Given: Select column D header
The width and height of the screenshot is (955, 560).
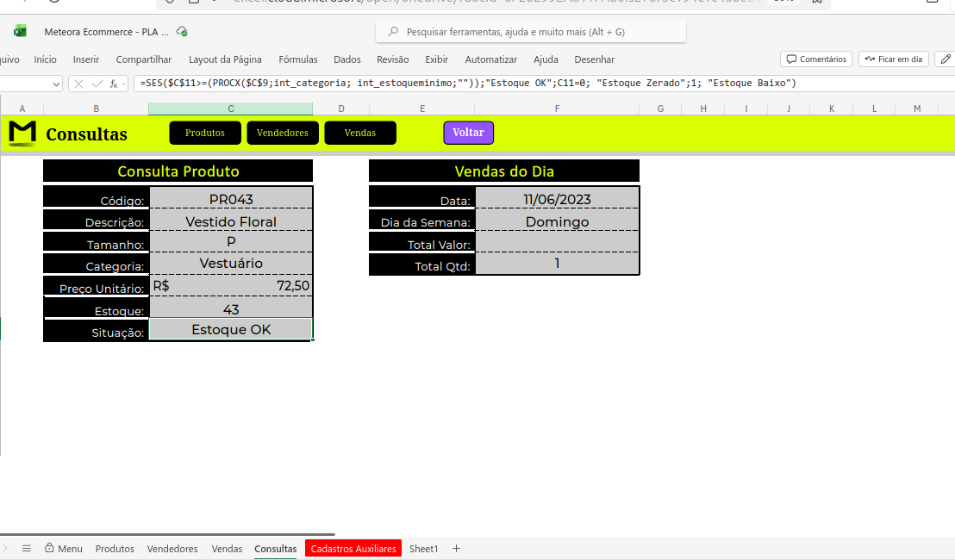Looking at the screenshot, I should pos(341,109).
